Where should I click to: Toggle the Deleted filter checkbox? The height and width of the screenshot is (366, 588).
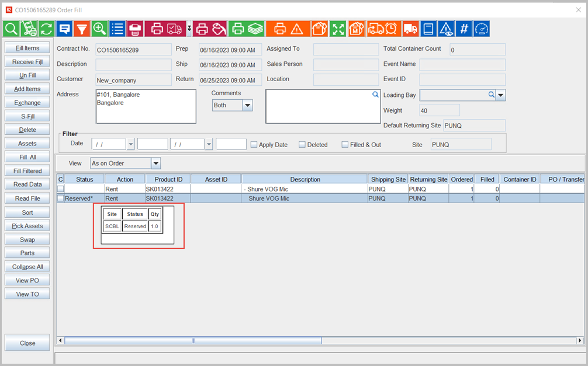(x=302, y=144)
